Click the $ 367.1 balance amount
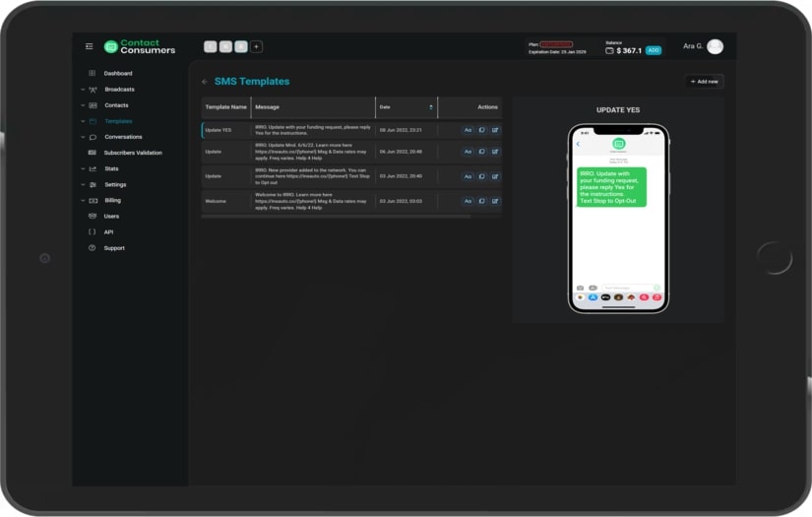This screenshot has height=517, width=812. [629, 51]
